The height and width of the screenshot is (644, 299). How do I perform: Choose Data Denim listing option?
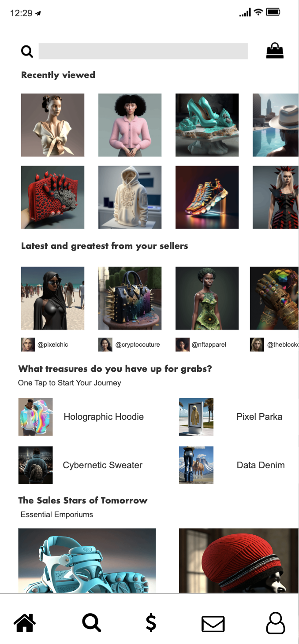(x=232, y=465)
